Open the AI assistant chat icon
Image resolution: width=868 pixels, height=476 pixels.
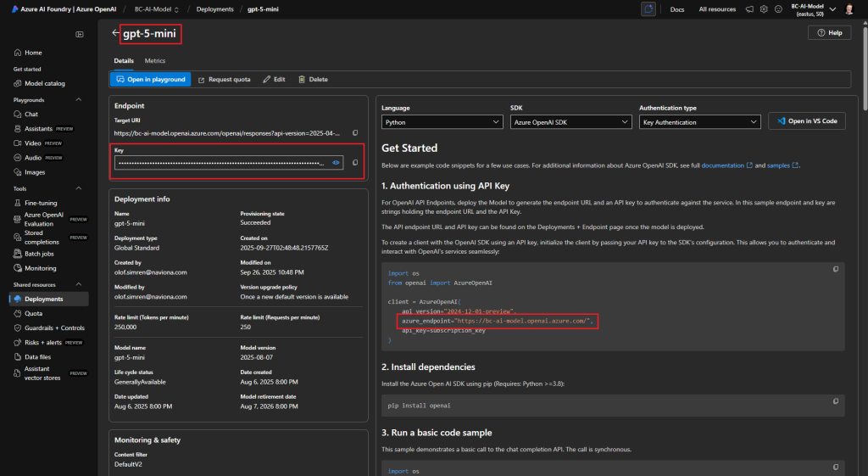(x=648, y=9)
